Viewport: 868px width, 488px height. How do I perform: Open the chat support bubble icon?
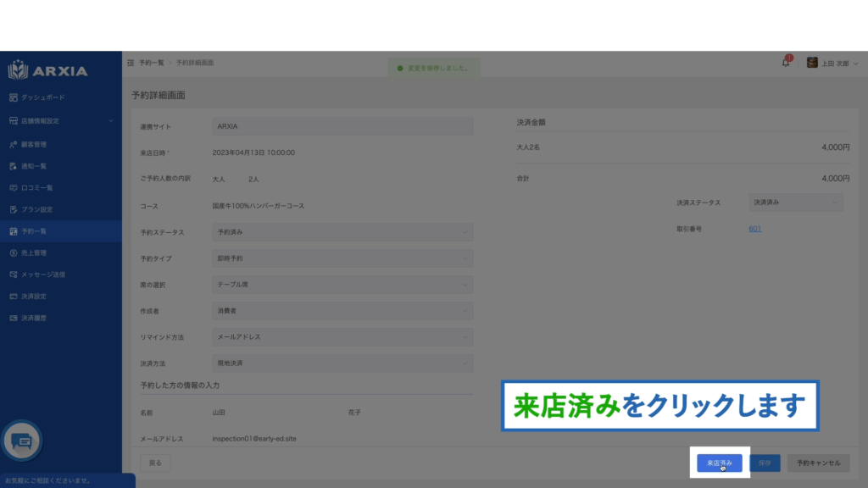[x=22, y=441]
